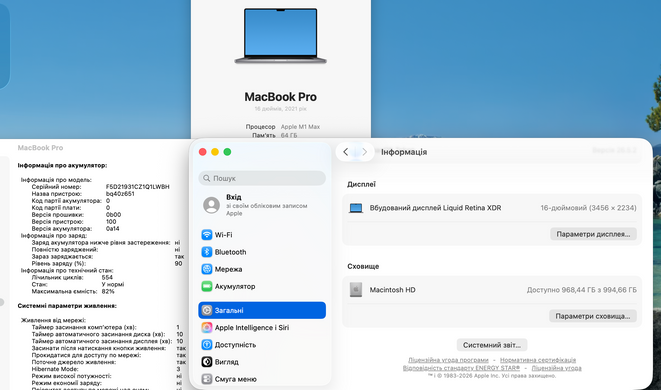Click Системні параметри живлення heading

67,306
